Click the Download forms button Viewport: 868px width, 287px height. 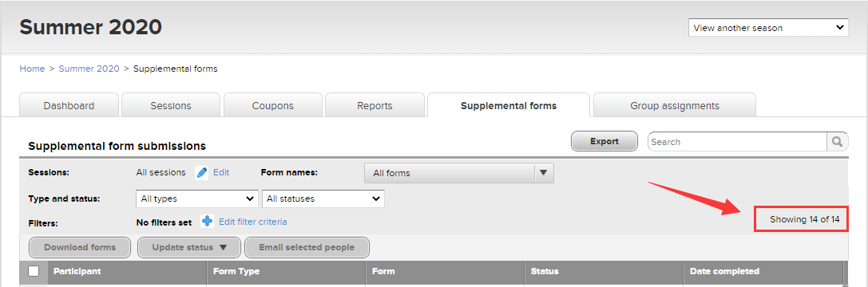[x=80, y=247]
